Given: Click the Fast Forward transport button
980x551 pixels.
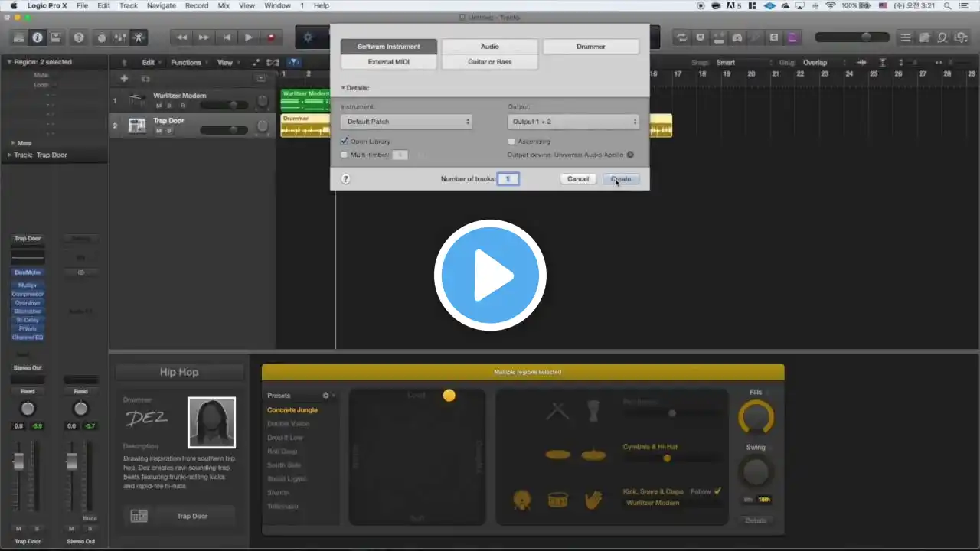Looking at the screenshot, I should (x=204, y=37).
